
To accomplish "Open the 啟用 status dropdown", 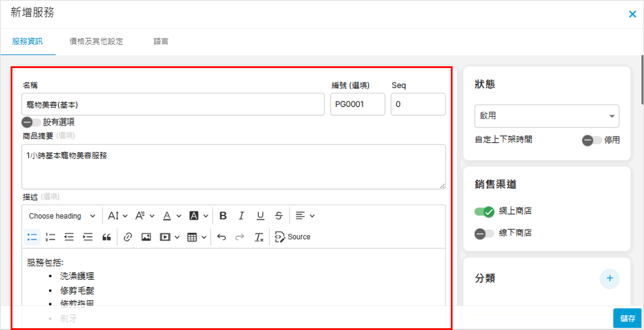I will tap(547, 116).
